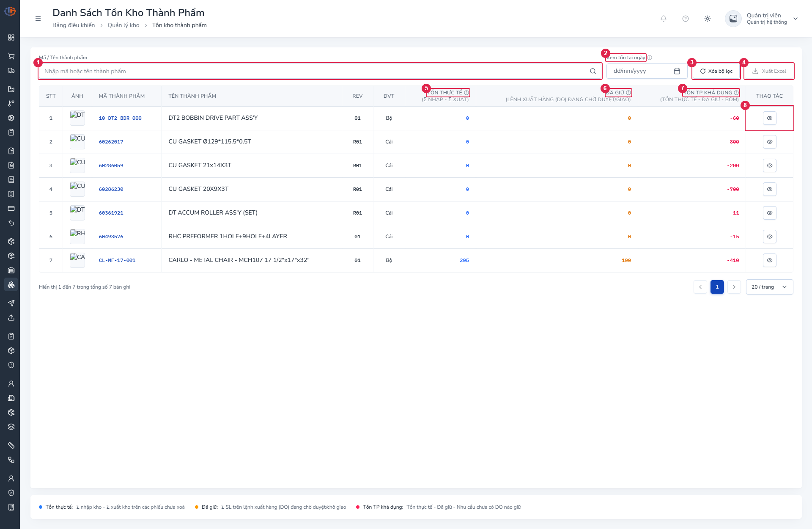812x529 pixels.
Task: Select page 1 in pagination
Action: pyautogui.click(x=717, y=287)
